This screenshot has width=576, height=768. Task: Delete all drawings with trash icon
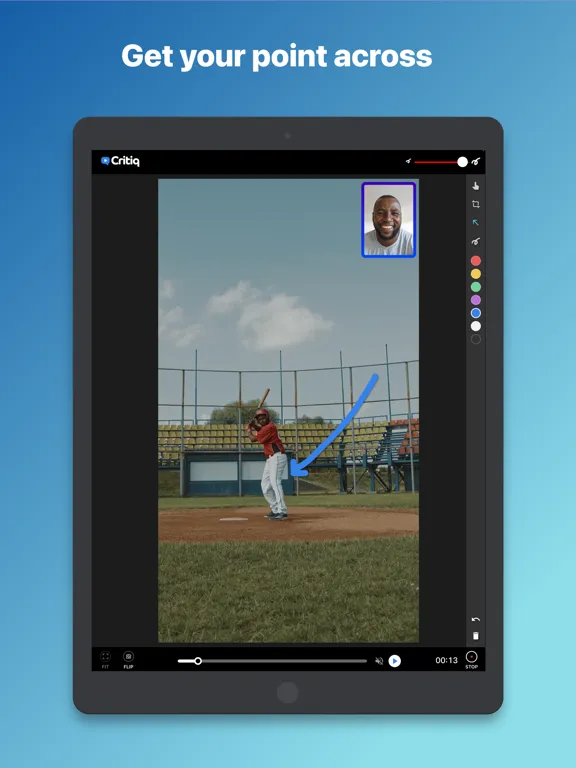tap(476, 636)
